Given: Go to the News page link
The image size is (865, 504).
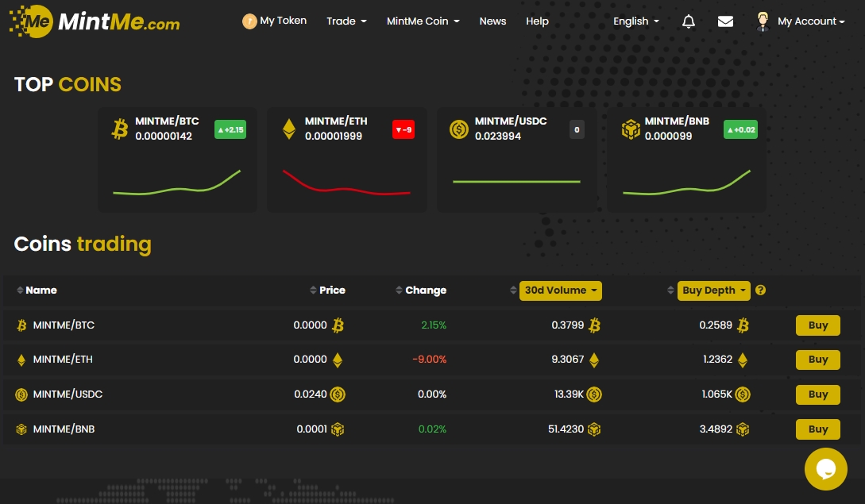Looking at the screenshot, I should tap(492, 21).
